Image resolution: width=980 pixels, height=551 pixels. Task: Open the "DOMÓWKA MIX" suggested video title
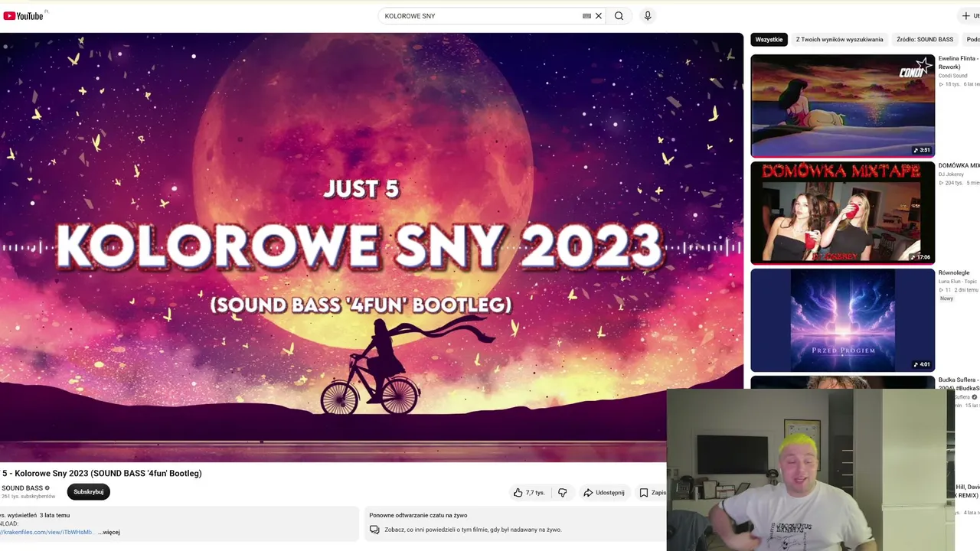tap(959, 165)
